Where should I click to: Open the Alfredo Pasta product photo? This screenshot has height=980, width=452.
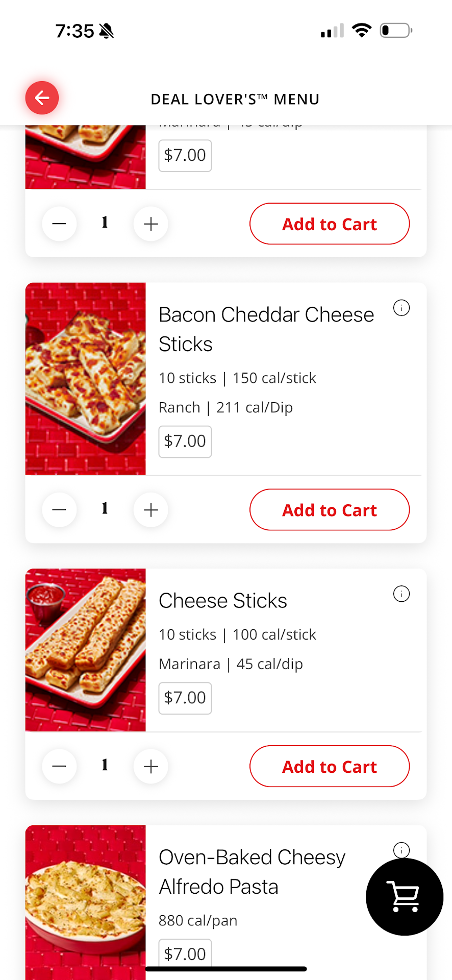point(86,901)
